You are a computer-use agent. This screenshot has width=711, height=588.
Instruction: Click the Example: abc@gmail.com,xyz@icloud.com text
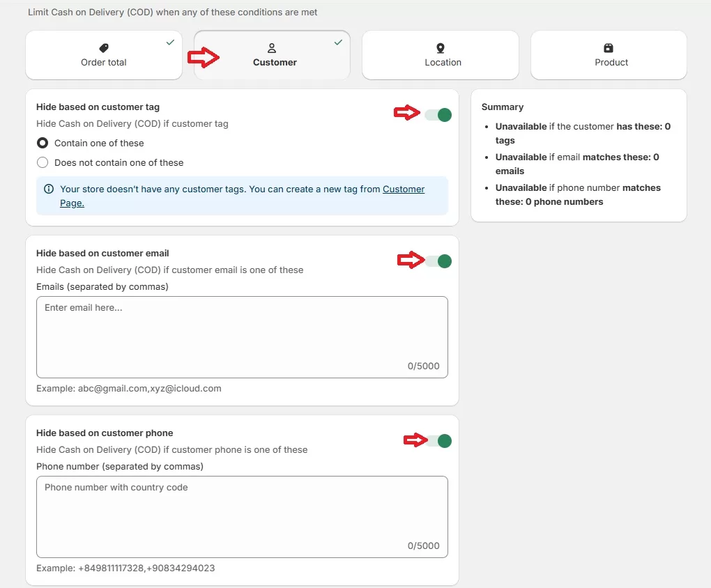[129, 389]
